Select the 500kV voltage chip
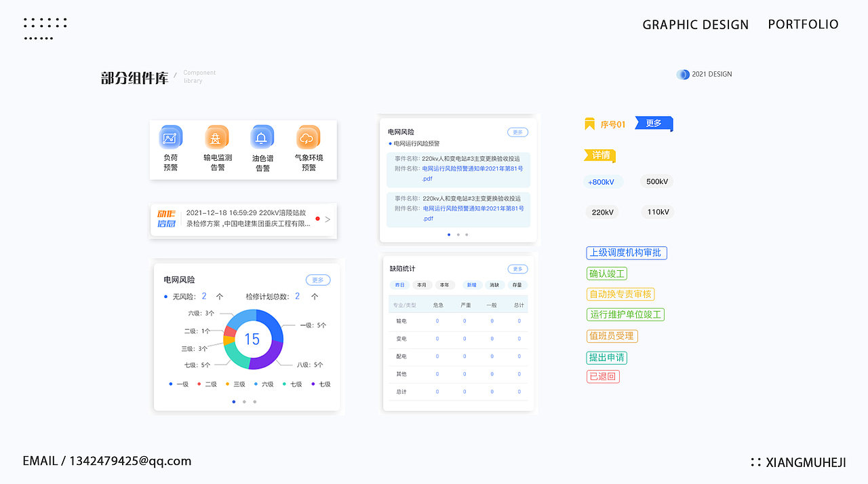The width and height of the screenshot is (868, 484). [657, 182]
